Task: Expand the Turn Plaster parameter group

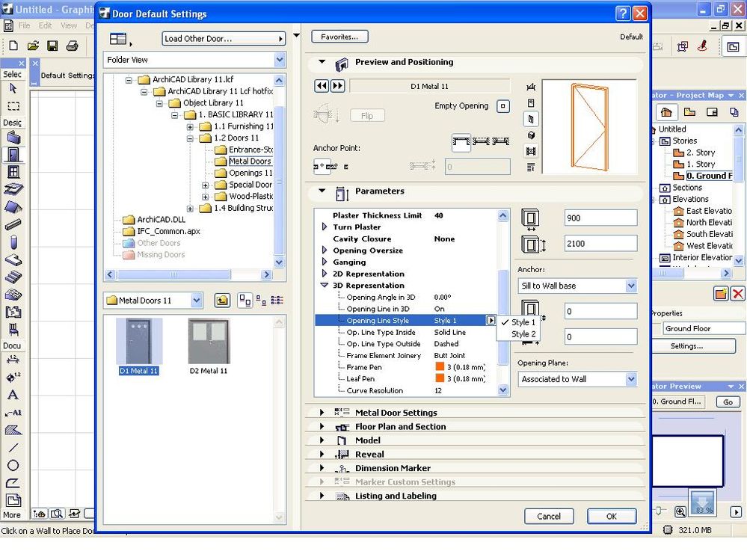Action: pos(325,227)
